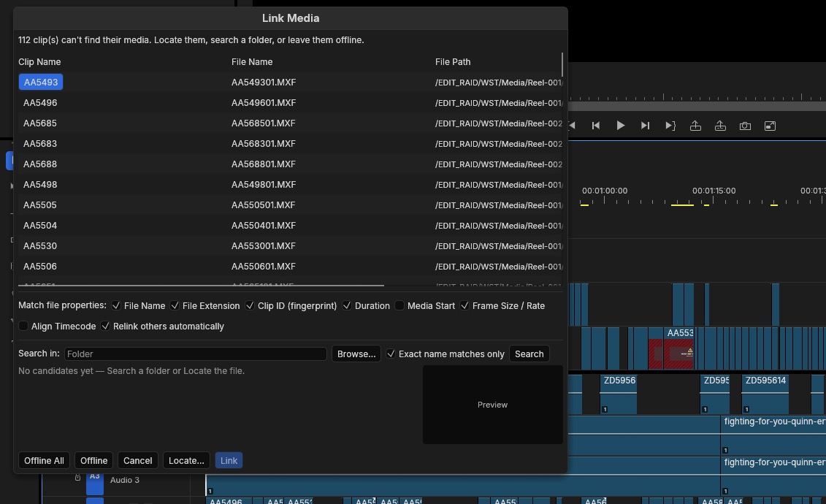The image size is (826, 504).
Task: Click the Search button
Action: coord(529,354)
